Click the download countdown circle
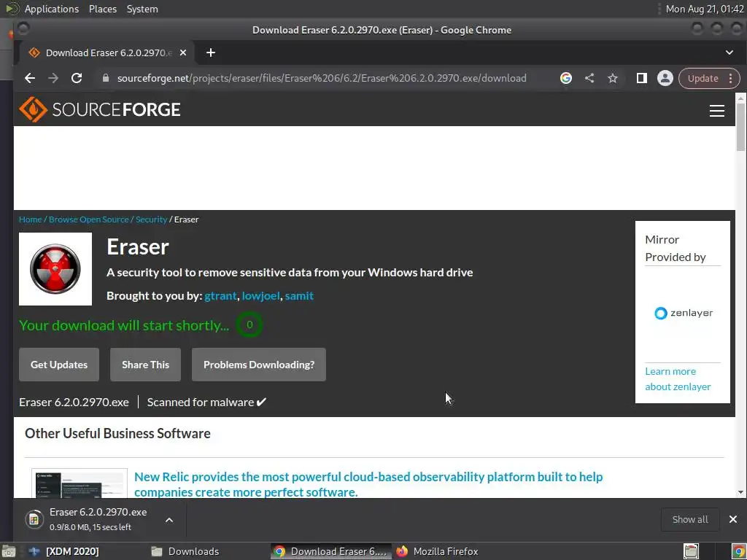 tap(249, 324)
